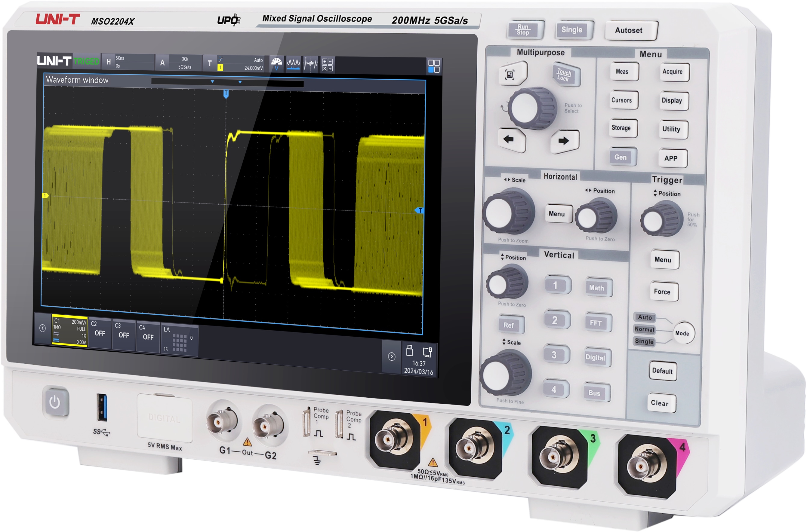Tap the network connection icon beside the time

point(427,353)
